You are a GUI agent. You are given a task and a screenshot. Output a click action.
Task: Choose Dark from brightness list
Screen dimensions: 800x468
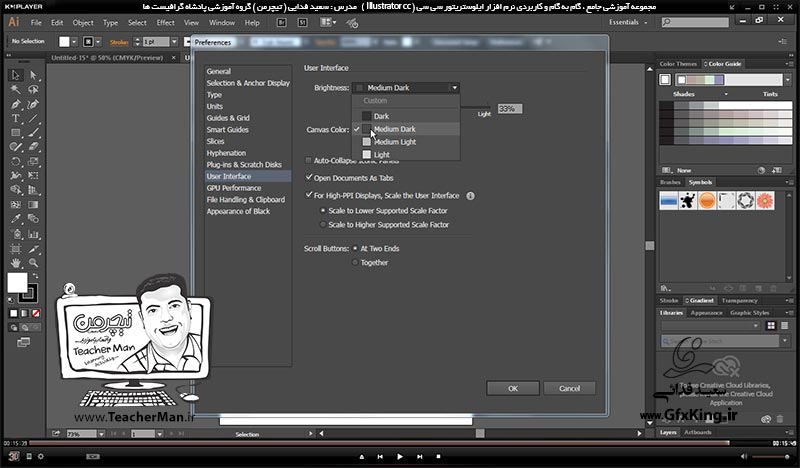407,116
